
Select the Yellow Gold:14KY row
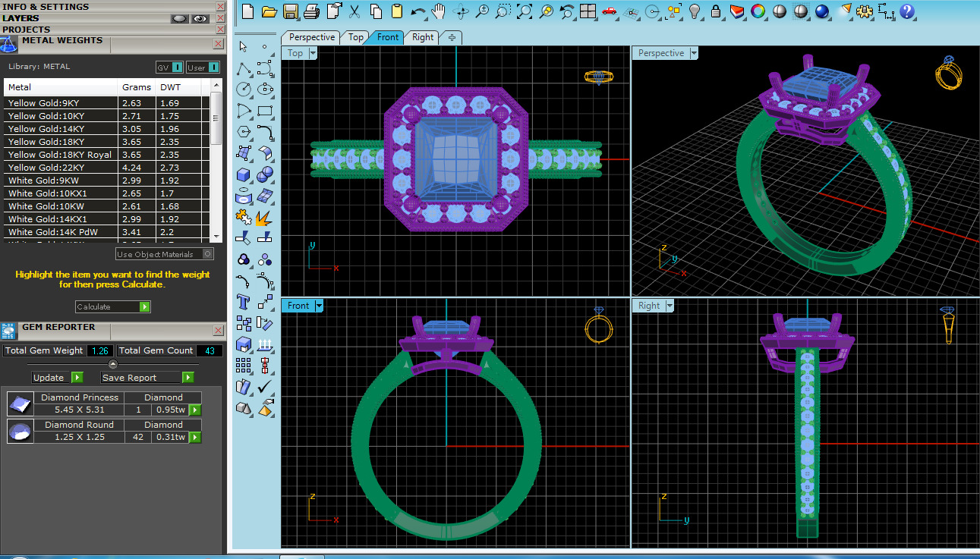[106, 129]
